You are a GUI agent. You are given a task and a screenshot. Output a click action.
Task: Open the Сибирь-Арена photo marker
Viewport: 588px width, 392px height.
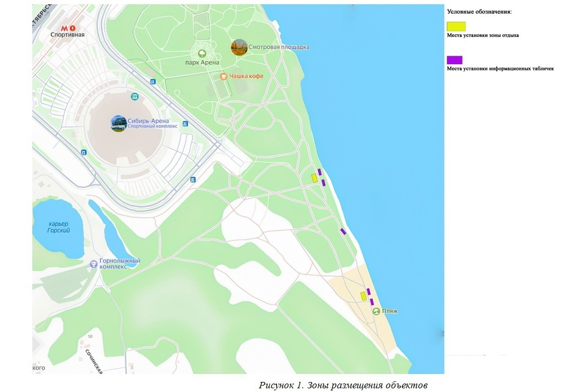(x=119, y=123)
